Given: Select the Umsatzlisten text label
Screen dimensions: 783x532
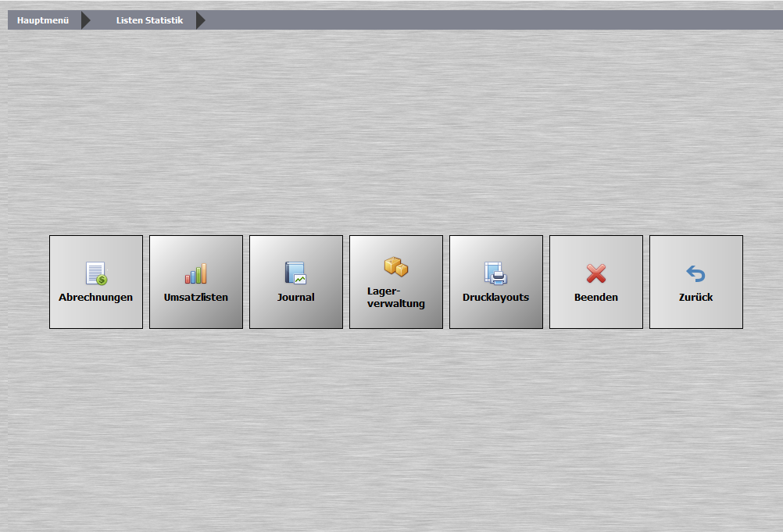Looking at the screenshot, I should [x=196, y=298].
